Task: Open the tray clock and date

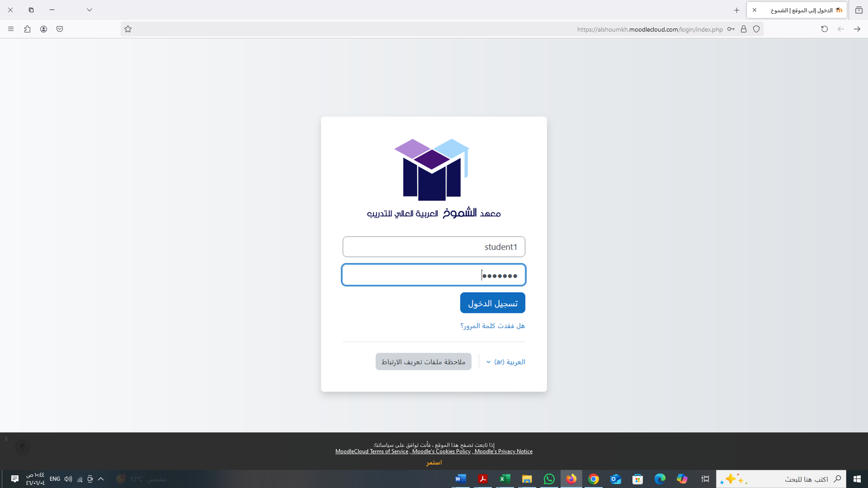Action: (x=35, y=479)
